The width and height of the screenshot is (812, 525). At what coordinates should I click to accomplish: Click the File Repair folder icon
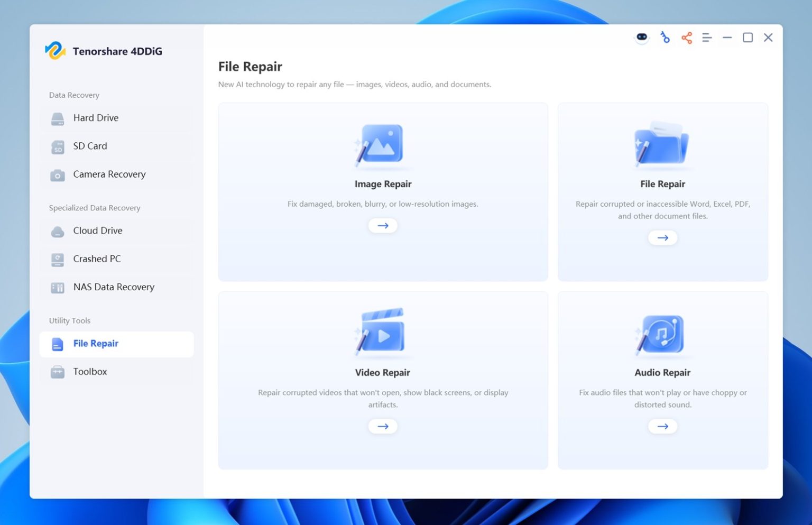(662, 143)
